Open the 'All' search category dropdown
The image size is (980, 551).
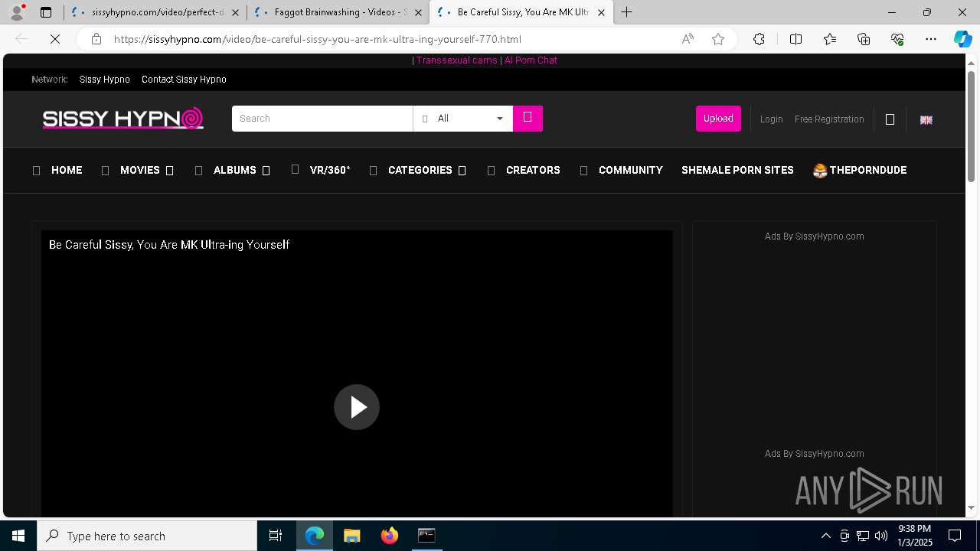tap(463, 119)
